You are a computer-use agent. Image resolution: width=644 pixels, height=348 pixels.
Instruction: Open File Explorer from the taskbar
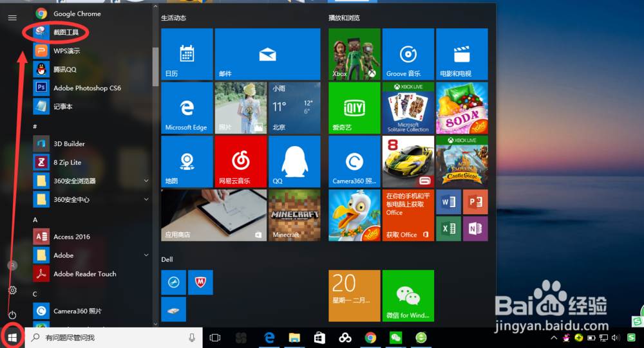pos(294,338)
